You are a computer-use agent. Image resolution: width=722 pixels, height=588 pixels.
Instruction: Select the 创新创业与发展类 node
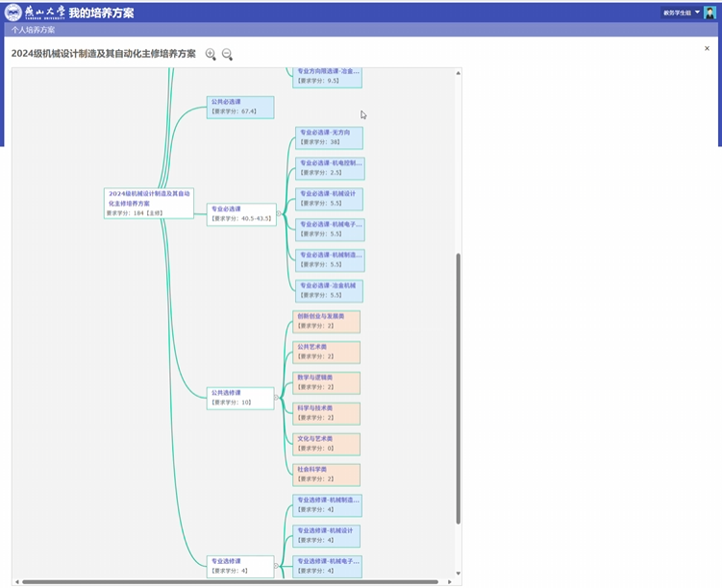pos(327,322)
